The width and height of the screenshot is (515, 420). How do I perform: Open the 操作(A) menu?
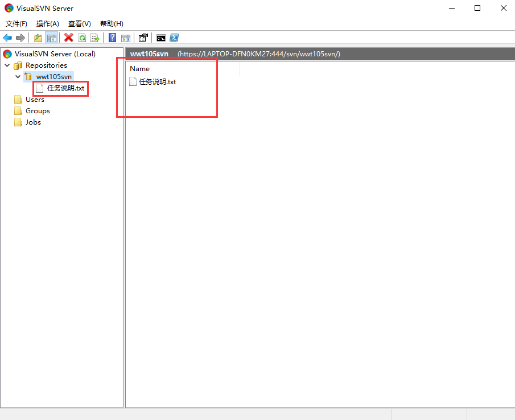pos(47,24)
